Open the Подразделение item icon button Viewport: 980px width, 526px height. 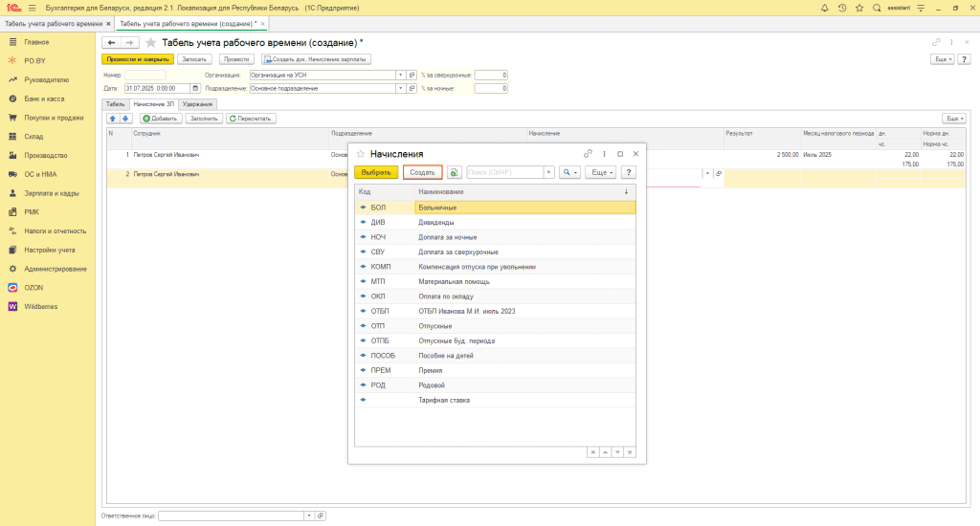(x=412, y=89)
